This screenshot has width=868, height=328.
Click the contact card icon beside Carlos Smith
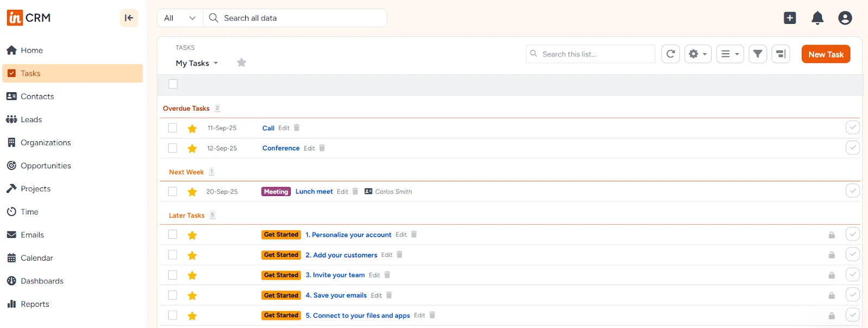pos(368,191)
